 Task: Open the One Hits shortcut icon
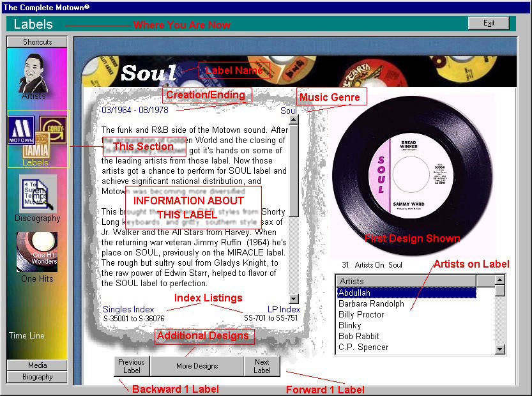point(37,257)
